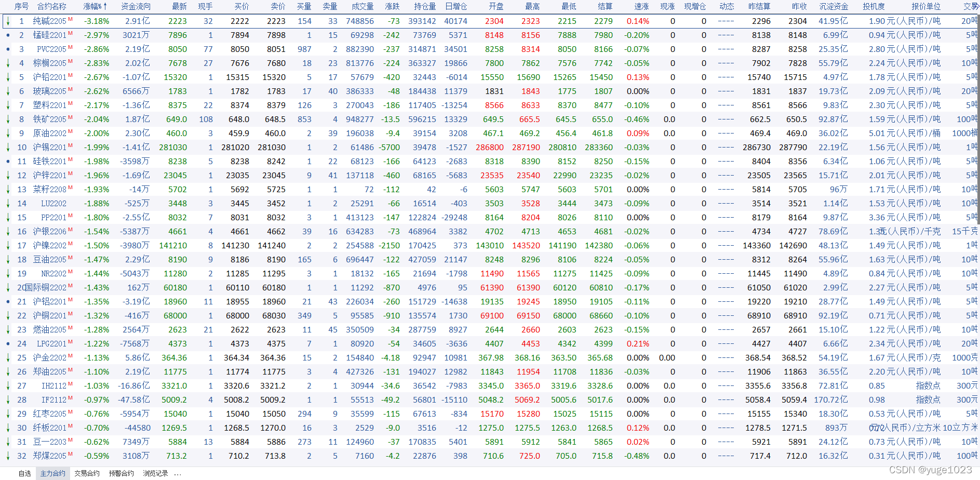Click the down arrow beside 沪锡2201
980x480 pixels.
click(x=8, y=147)
